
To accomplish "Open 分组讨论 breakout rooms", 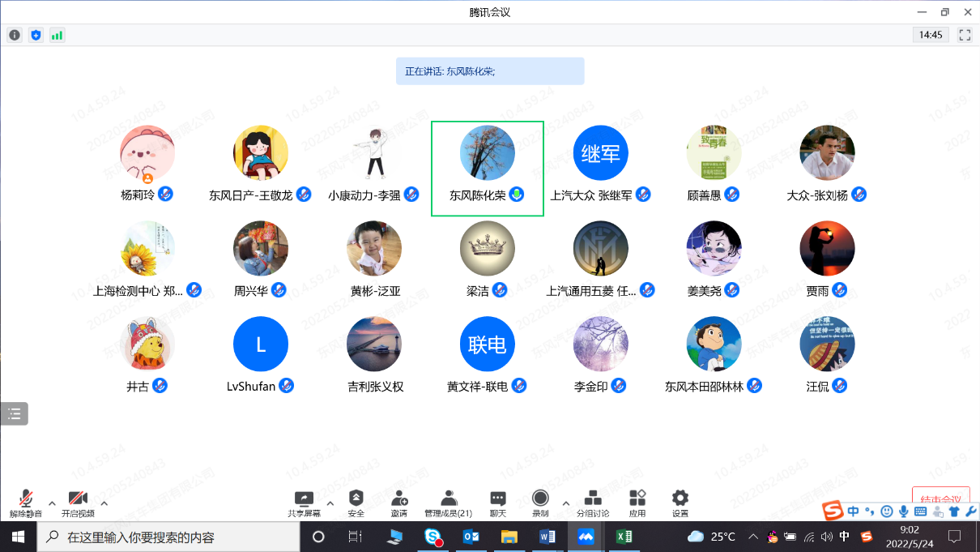I will coord(593,503).
